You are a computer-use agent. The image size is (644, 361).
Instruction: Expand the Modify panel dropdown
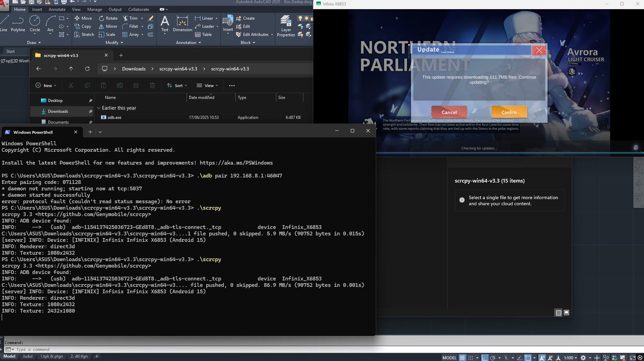[x=114, y=42]
